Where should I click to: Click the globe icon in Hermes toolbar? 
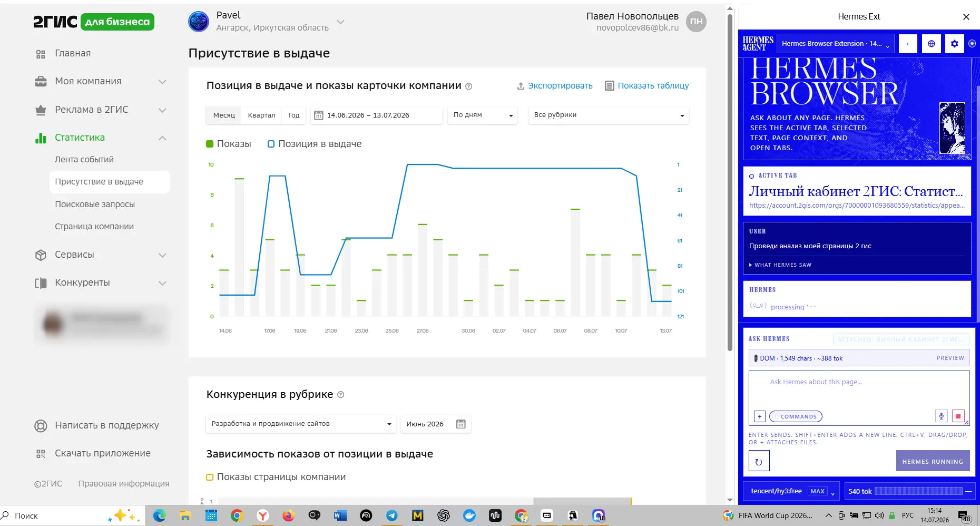pos(931,44)
